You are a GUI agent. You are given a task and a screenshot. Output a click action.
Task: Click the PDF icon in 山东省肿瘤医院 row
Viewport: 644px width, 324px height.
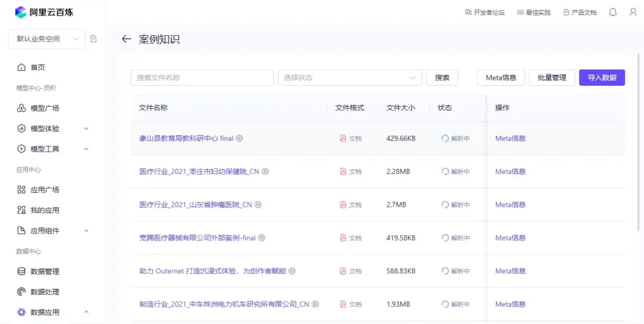tap(343, 205)
